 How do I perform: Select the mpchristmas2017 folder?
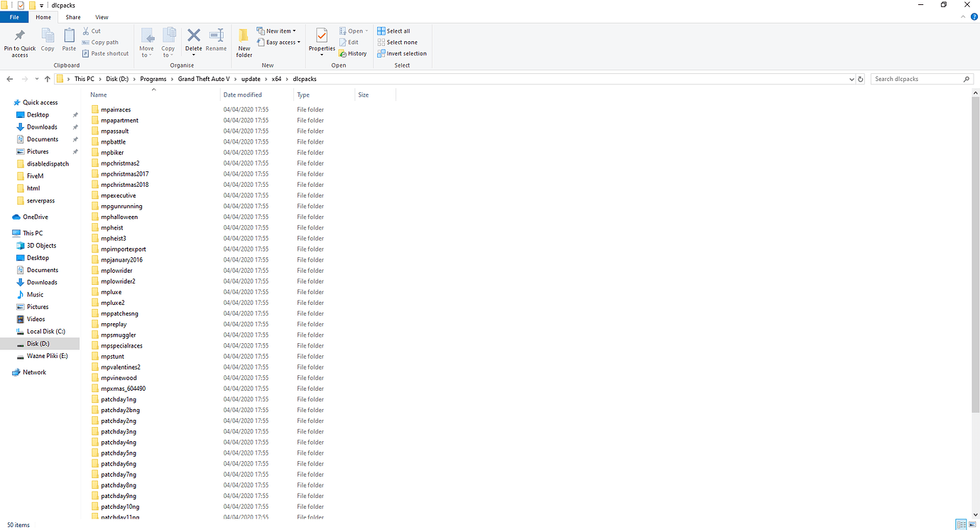124,174
